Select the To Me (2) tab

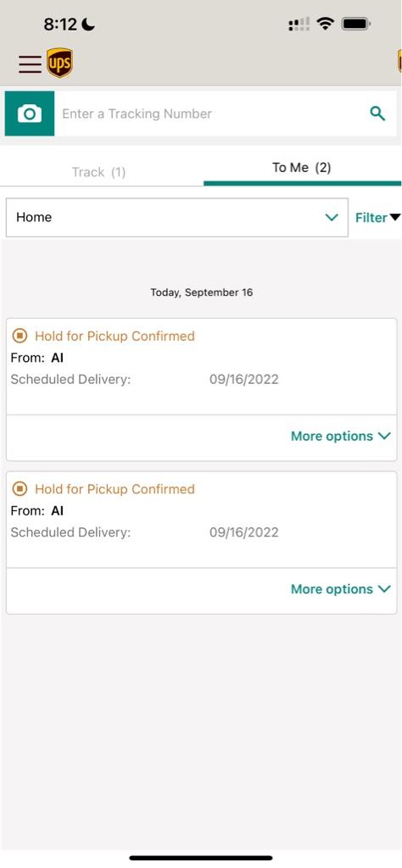pos(302,168)
